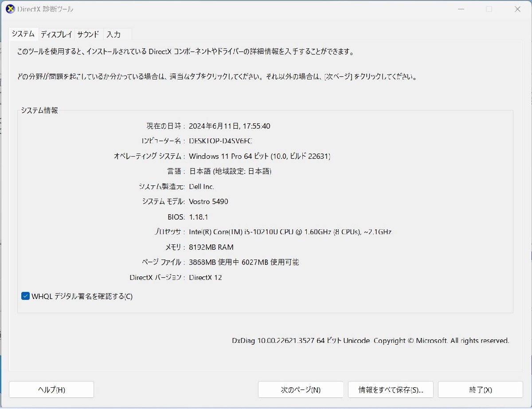
Task: Click the Intel(R) Core i5-10210U processor value
Action: 290,232
